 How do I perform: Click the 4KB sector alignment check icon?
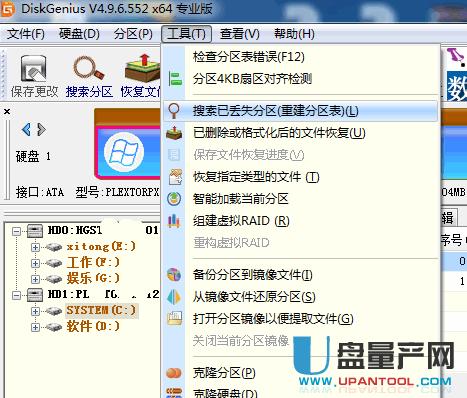pyautogui.click(x=175, y=79)
